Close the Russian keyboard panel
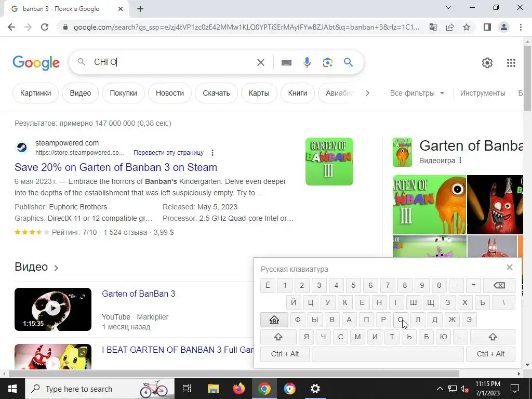 pos(509,268)
